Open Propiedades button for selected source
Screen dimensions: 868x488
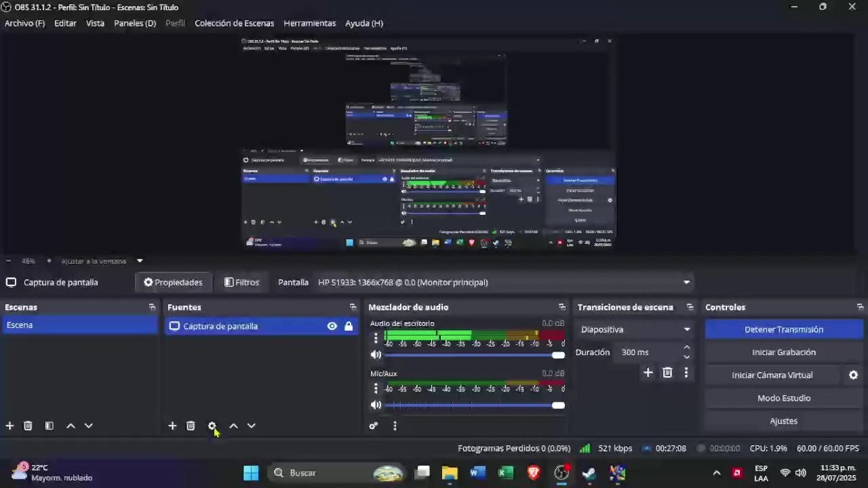173,282
